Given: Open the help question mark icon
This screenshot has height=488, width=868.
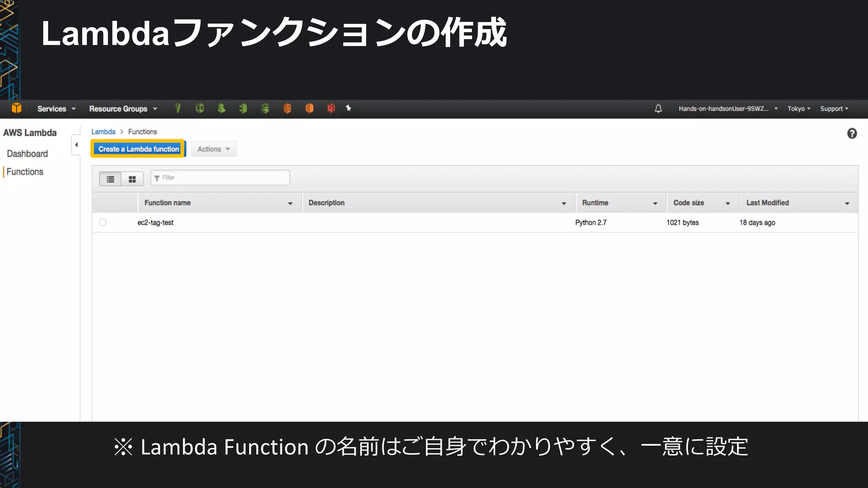Looking at the screenshot, I should (852, 133).
